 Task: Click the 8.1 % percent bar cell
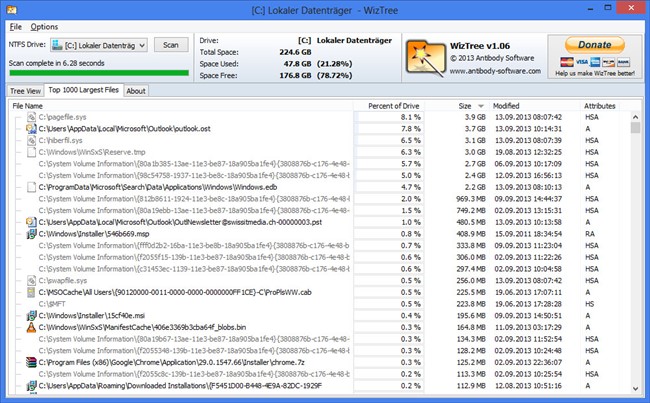[x=389, y=117]
